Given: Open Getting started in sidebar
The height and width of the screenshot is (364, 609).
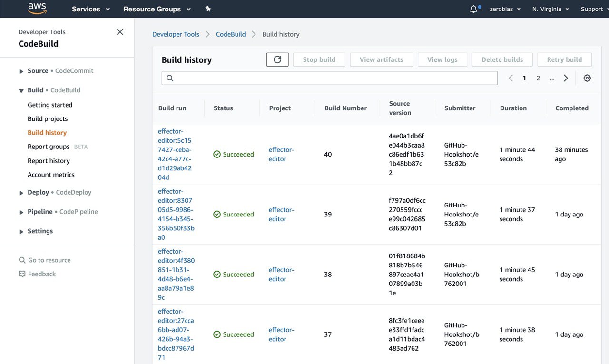Looking at the screenshot, I should tap(50, 105).
